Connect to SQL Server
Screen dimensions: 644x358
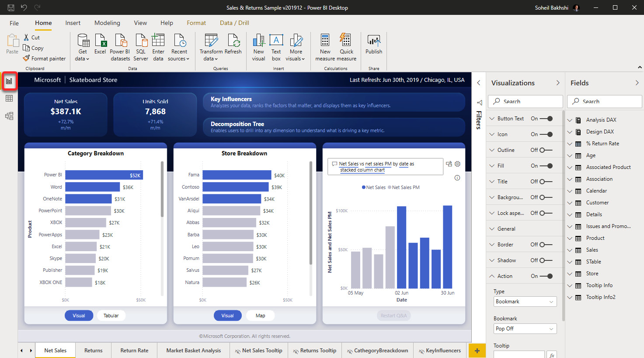point(141,47)
